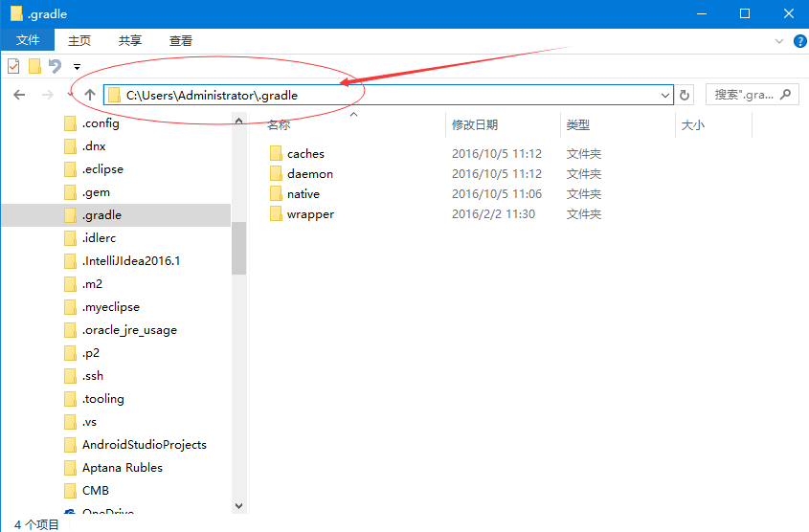
Task: Click wrapper date 2016/2/2 11:30
Action: point(493,214)
